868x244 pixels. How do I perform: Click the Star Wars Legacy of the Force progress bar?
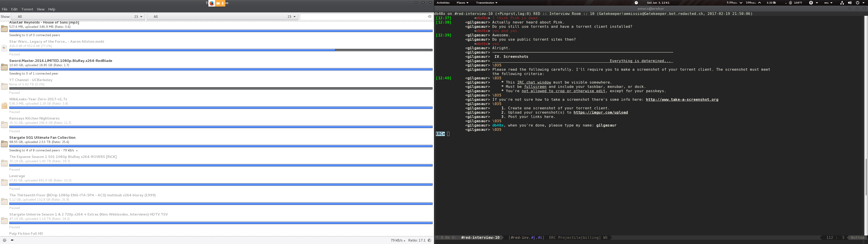(221, 50)
